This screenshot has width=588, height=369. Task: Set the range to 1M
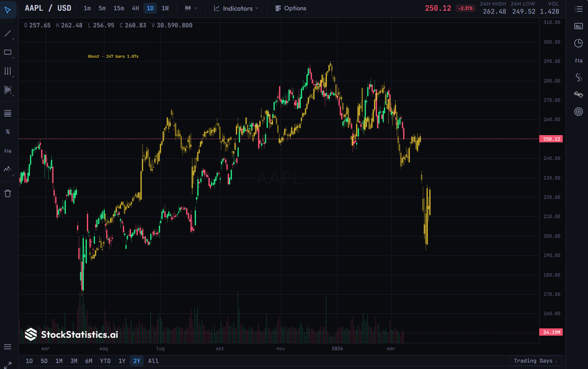(x=59, y=361)
